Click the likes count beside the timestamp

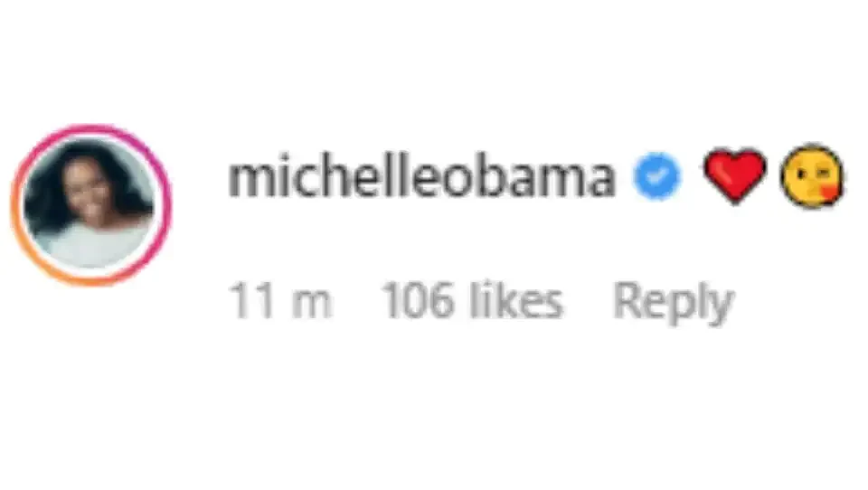point(472,301)
